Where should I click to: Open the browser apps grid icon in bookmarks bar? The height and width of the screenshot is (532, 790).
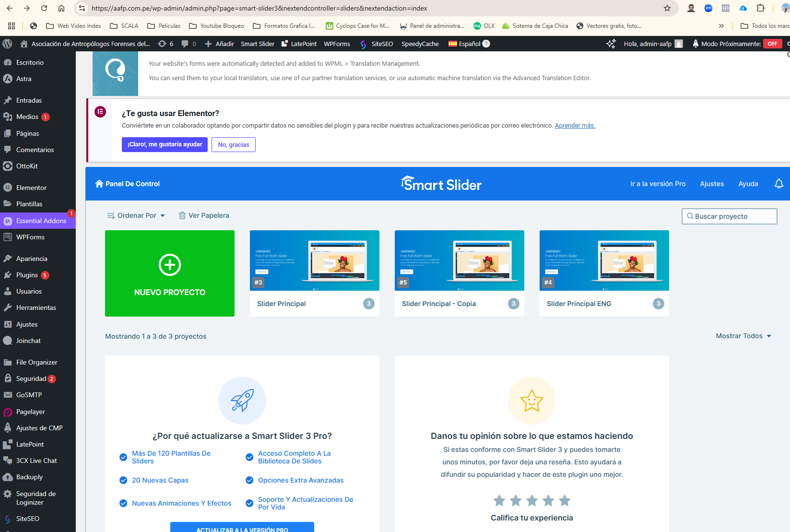pos(12,26)
